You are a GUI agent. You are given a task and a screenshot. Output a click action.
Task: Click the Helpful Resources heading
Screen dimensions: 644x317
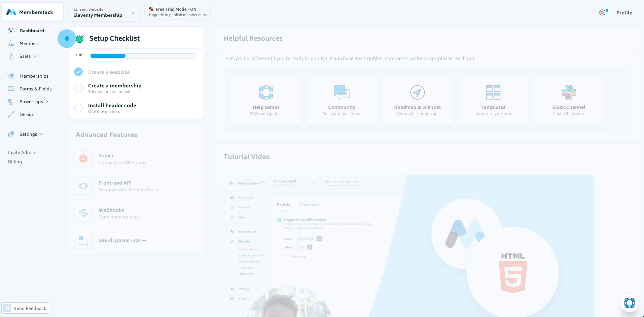click(x=253, y=38)
